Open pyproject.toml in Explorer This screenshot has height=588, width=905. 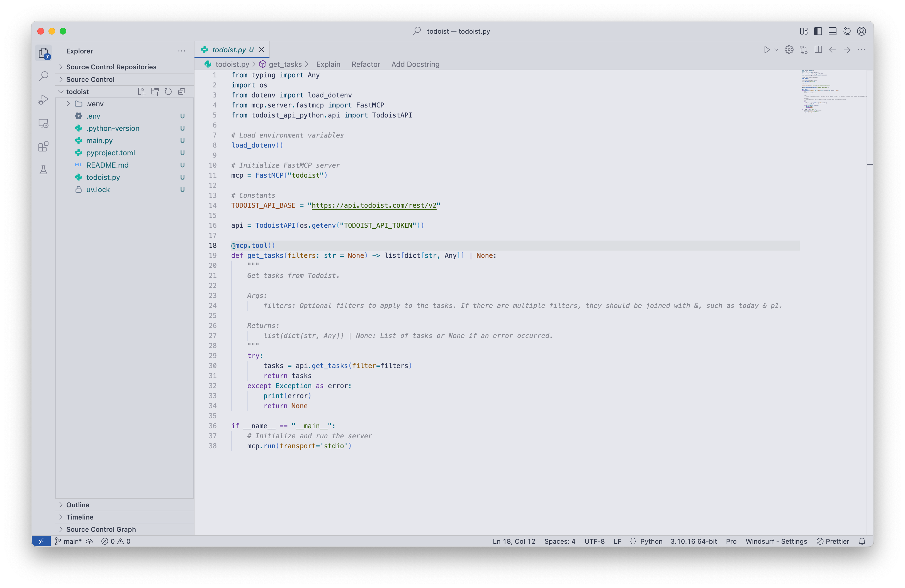(x=125, y=153)
